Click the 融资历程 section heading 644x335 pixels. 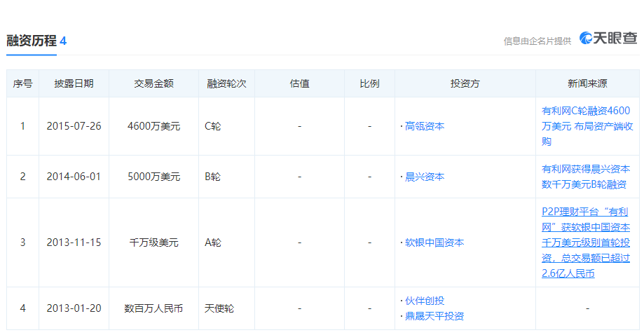point(32,41)
